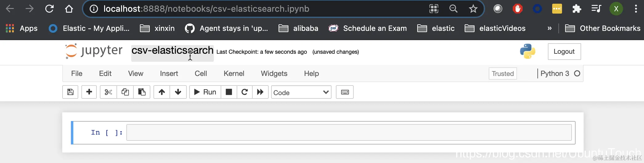The height and width of the screenshot is (163, 644).
Task: Click into the empty code cell
Action: 349,132
